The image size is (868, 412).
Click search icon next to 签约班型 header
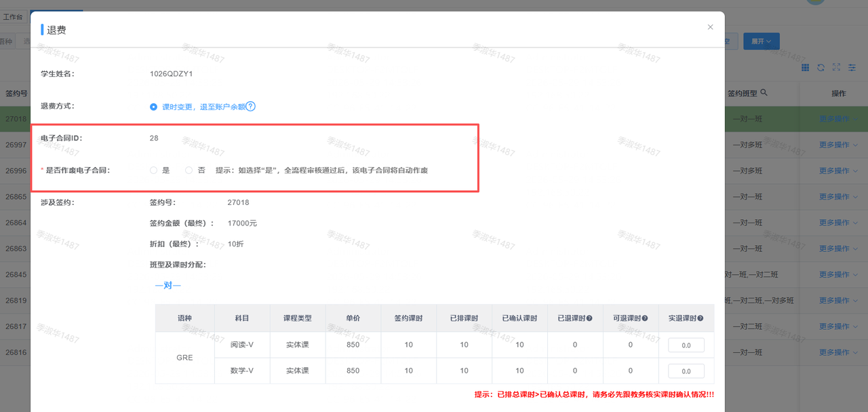764,93
